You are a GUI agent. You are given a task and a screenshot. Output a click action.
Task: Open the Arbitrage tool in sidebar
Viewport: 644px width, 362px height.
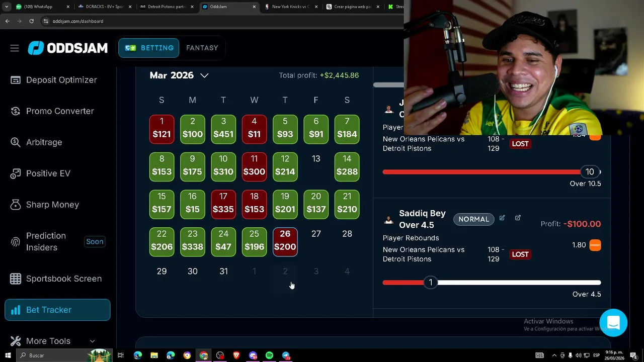(57, 142)
